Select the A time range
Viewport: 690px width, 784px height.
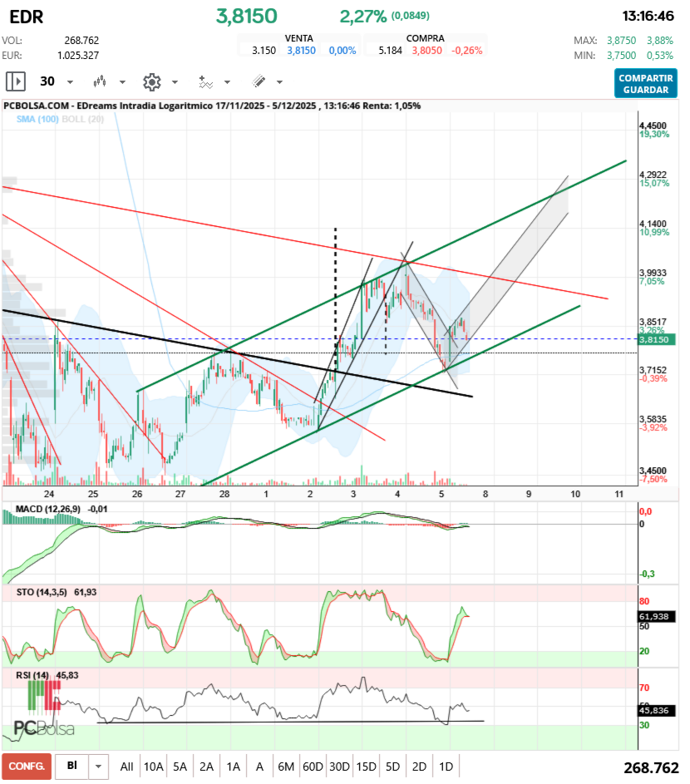(x=259, y=767)
